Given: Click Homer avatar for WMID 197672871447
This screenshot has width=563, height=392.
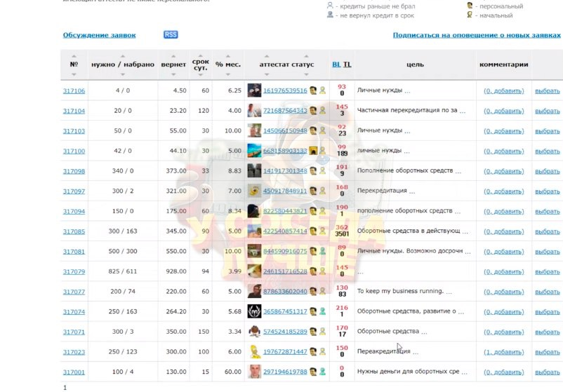Looking at the screenshot, I should tap(254, 352).
